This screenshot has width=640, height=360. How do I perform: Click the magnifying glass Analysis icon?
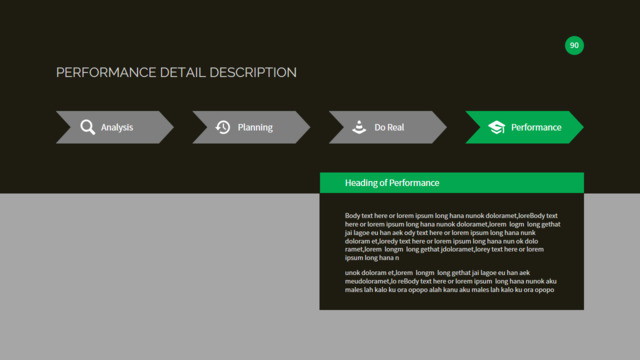(x=87, y=127)
